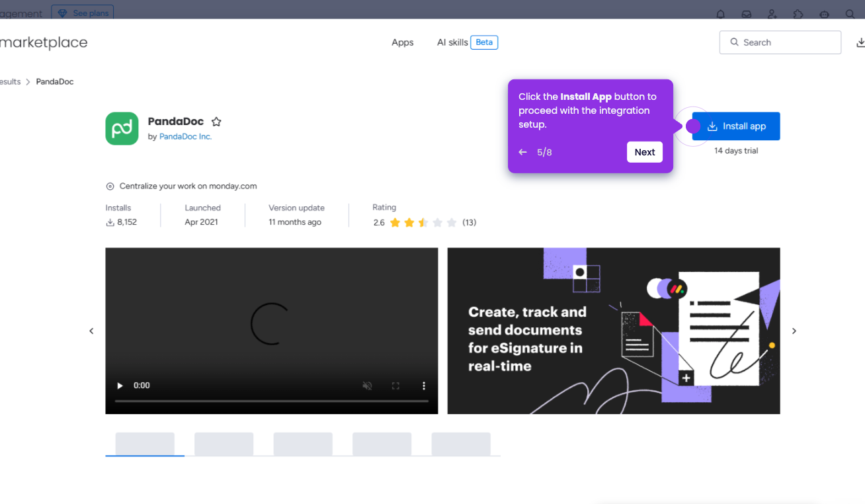This screenshot has width=865, height=504.
Task: Open the AI skills Beta tab
Action: [x=467, y=42]
